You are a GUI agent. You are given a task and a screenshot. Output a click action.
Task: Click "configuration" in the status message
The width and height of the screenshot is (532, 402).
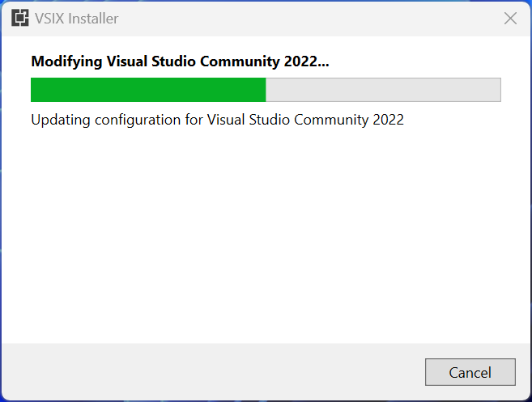[138, 120]
